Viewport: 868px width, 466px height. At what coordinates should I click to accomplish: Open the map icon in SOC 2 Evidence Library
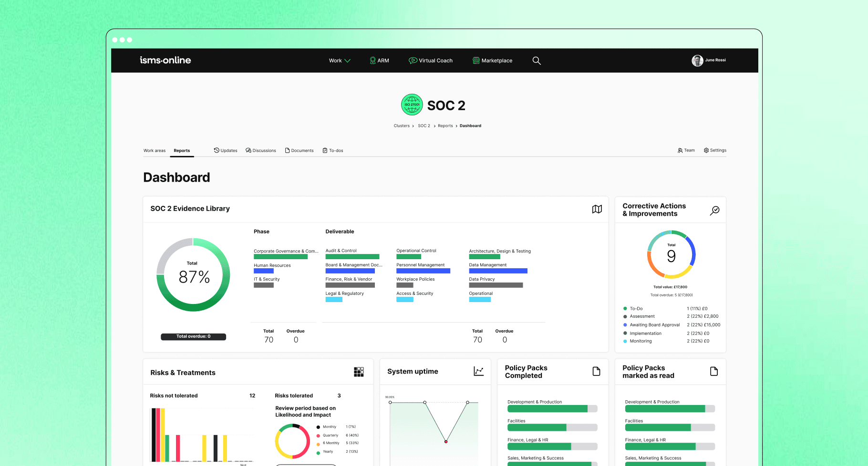pyautogui.click(x=597, y=209)
